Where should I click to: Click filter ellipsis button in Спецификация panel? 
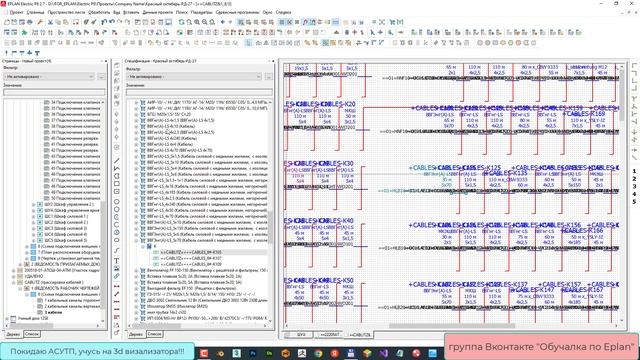[x=268, y=76]
